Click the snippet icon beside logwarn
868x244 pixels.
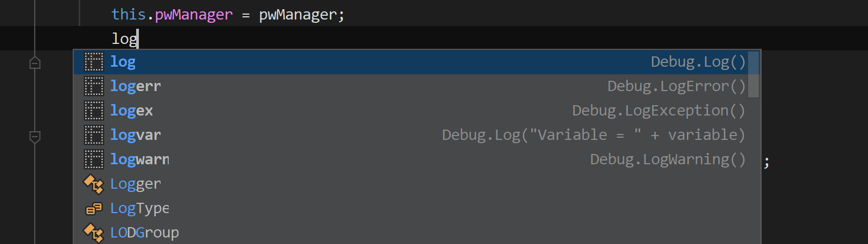[x=93, y=159]
